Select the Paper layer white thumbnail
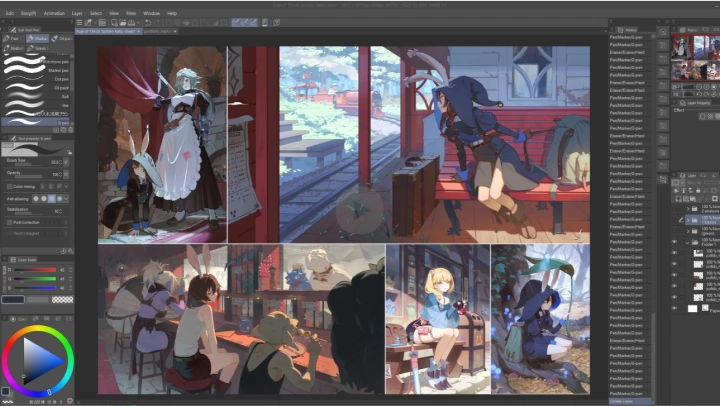 (x=692, y=309)
